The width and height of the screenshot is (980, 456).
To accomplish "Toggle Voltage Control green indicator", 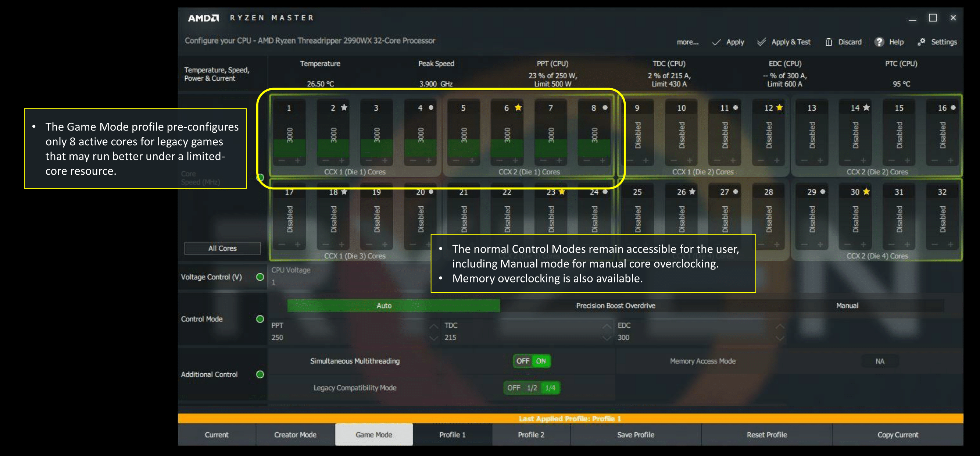I will point(260,277).
